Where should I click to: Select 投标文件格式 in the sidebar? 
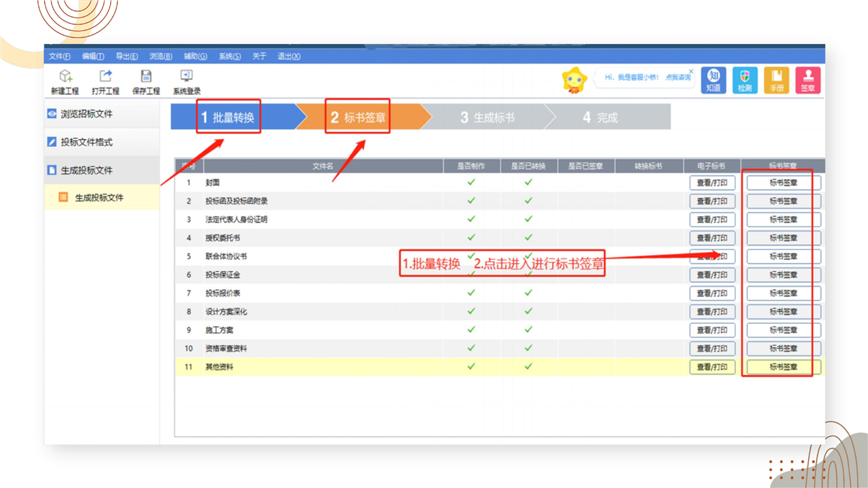coord(86,142)
